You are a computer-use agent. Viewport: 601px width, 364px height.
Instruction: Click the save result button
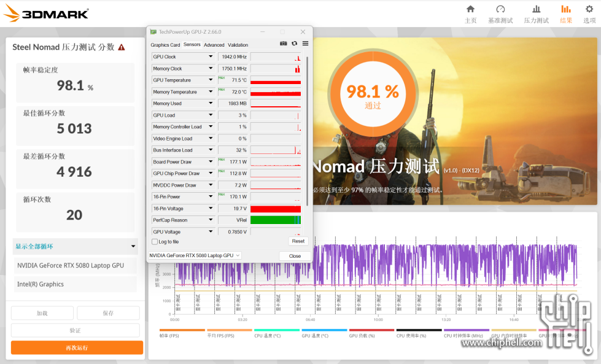tap(108, 313)
